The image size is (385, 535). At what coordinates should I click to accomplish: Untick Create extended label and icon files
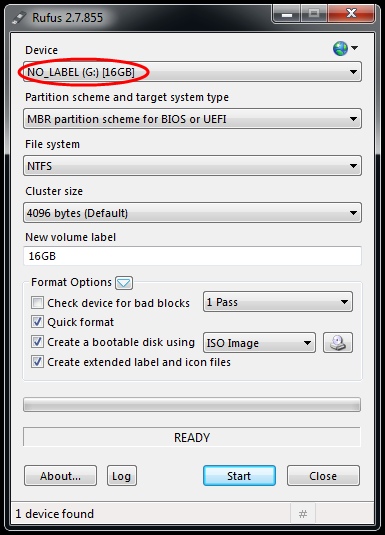tap(37, 361)
